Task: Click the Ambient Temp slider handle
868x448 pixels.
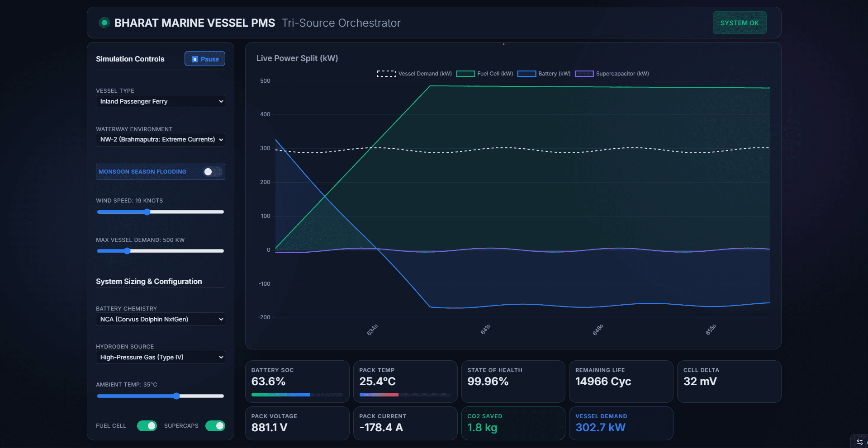Action: click(x=176, y=396)
